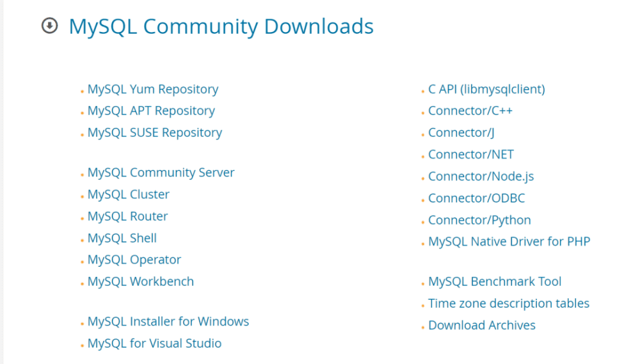Go to Connector/J downloads

pos(461,132)
